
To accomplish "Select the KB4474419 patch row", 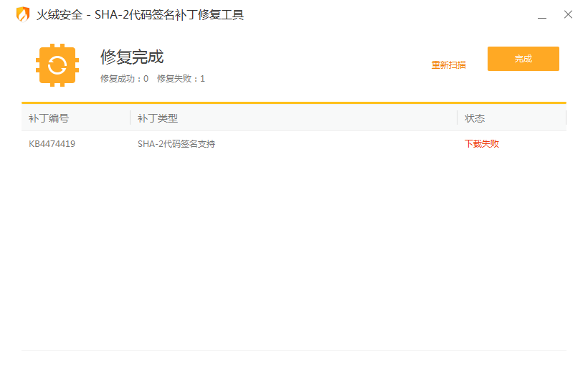I will click(293, 144).
